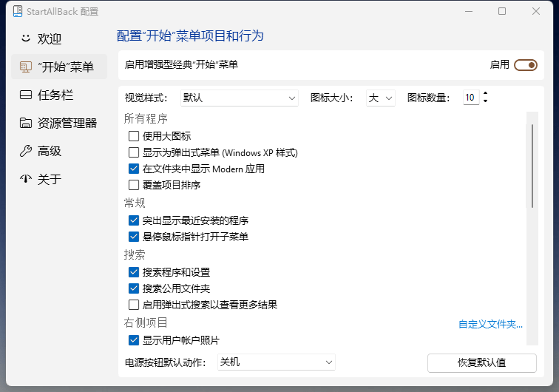Click the 配置"开始"菜单项目和行为 page title

pyautogui.click(x=190, y=36)
